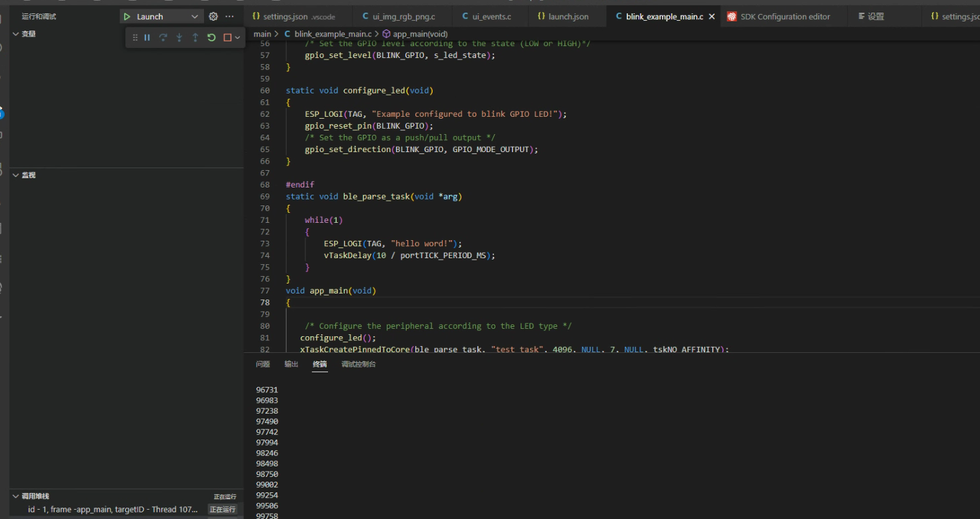
Task: Select the app_main thread call stack row
Action: pos(126,510)
